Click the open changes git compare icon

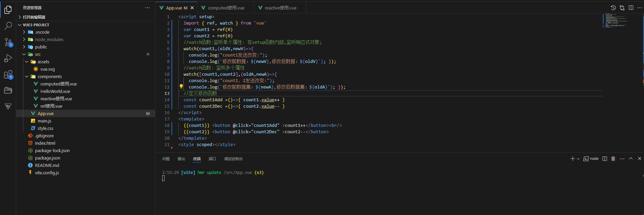pos(622,8)
